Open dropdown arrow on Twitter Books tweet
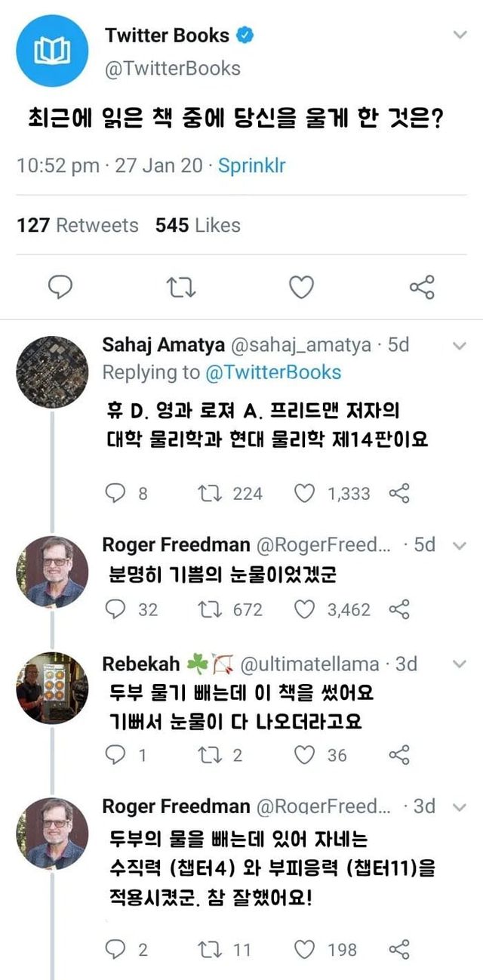Image resolution: width=483 pixels, height=980 pixels. pos(460,35)
